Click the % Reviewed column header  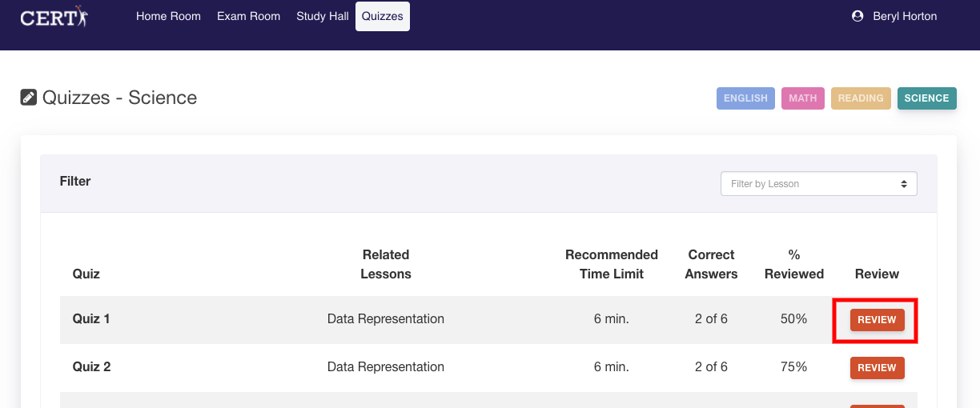[793, 264]
